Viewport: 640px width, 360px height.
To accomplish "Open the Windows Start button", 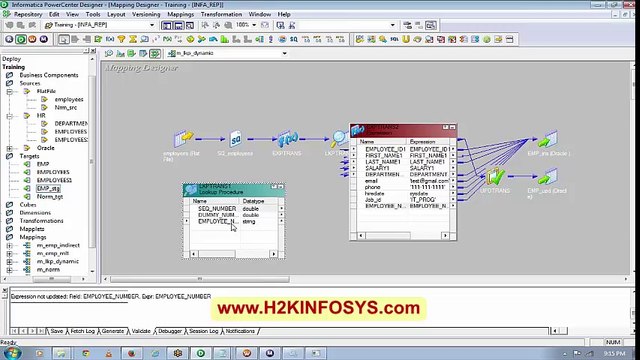I will [11, 353].
